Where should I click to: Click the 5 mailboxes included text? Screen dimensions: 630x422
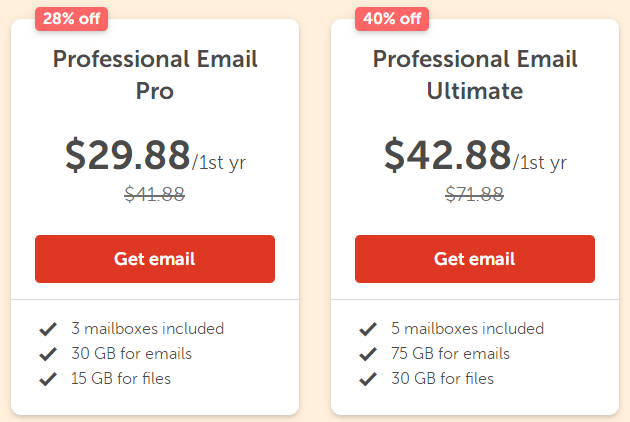(467, 328)
